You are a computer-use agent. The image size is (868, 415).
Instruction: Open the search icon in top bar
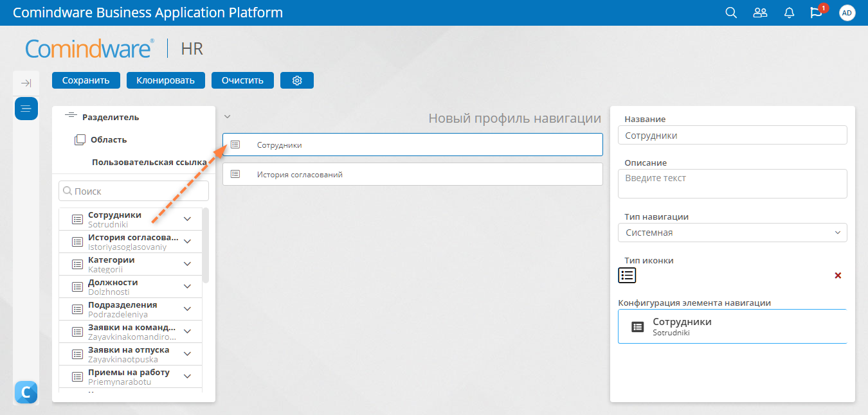click(731, 13)
